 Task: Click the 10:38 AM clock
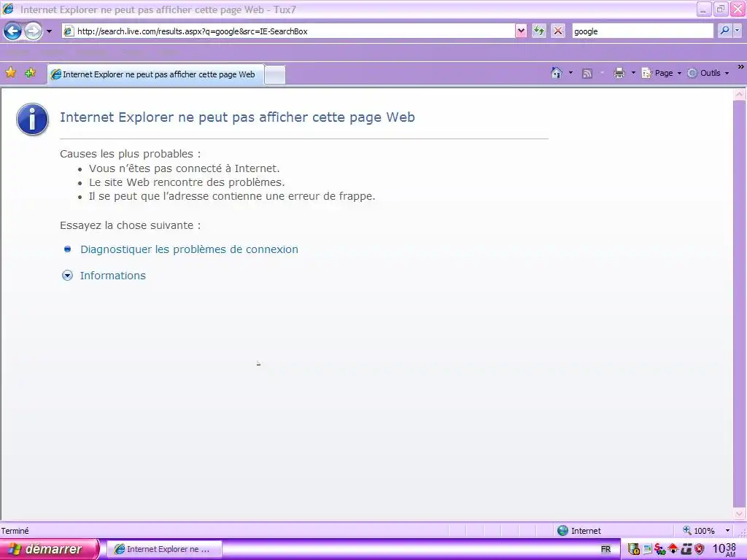point(724,550)
